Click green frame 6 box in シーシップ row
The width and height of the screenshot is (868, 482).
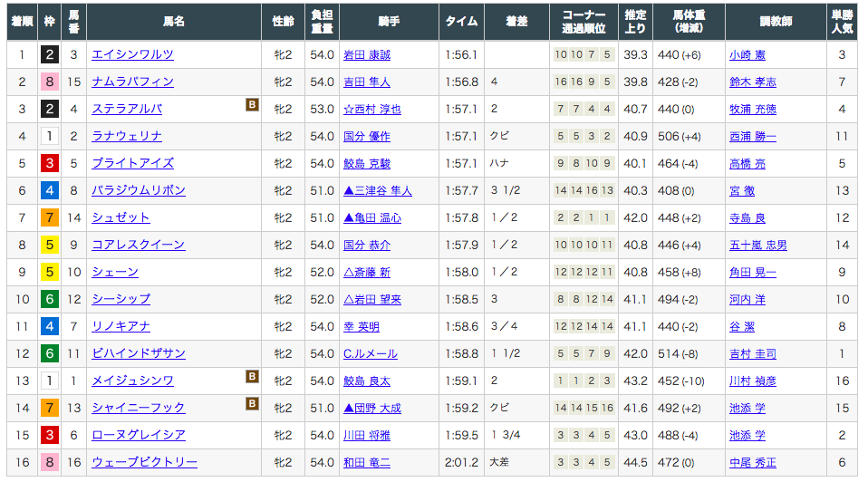coord(49,299)
